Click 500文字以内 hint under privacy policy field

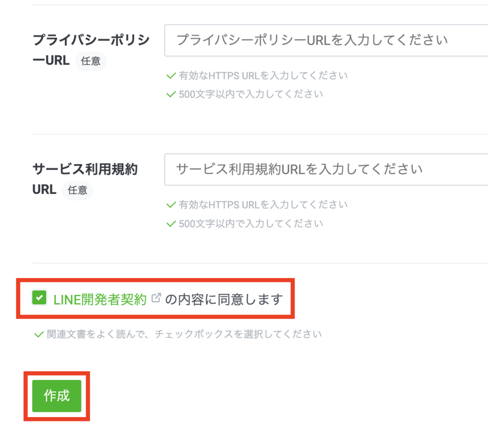tap(251, 94)
